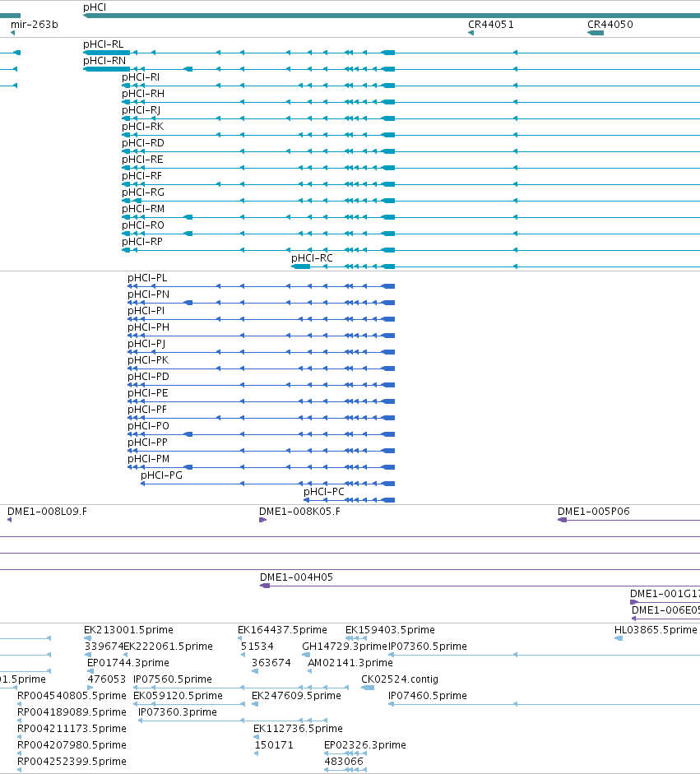Click the CR44050 gene arrow glyph
Screen dimensions: 700x774
[x=596, y=33]
